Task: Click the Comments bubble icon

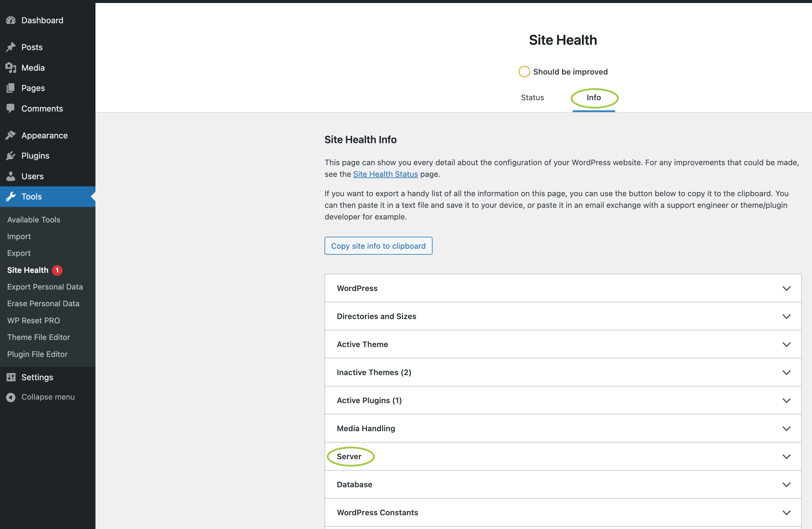Action: [x=11, y=109]
